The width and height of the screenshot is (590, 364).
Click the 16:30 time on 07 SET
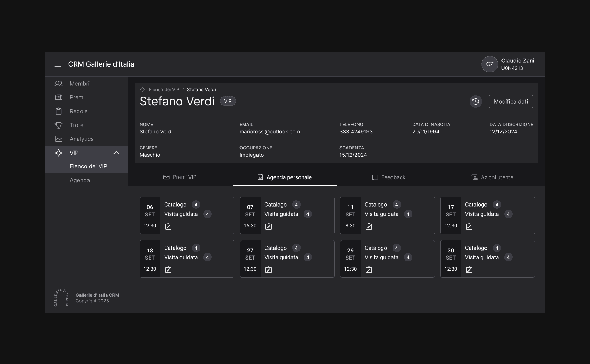pyautogui.click(x=250, y=226)
